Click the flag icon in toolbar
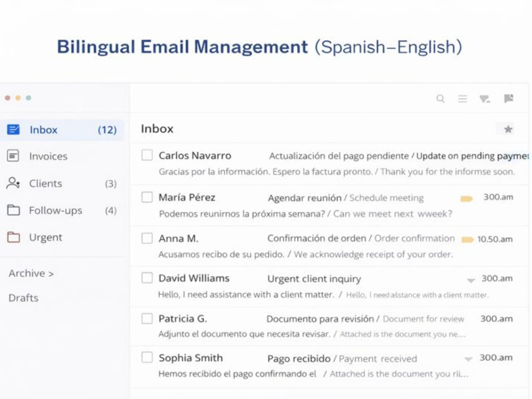This screenshot has height=399, width=532. click(509, 98)
